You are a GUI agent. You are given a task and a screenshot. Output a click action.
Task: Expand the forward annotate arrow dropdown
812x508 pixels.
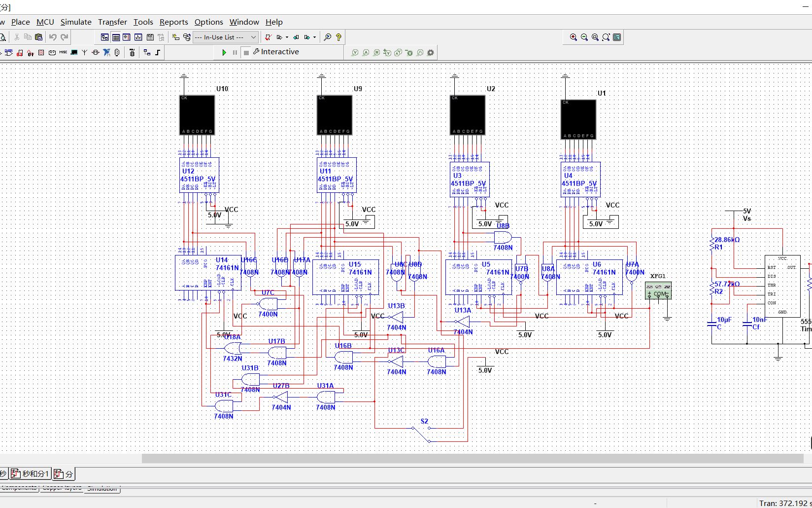(287, 37)
